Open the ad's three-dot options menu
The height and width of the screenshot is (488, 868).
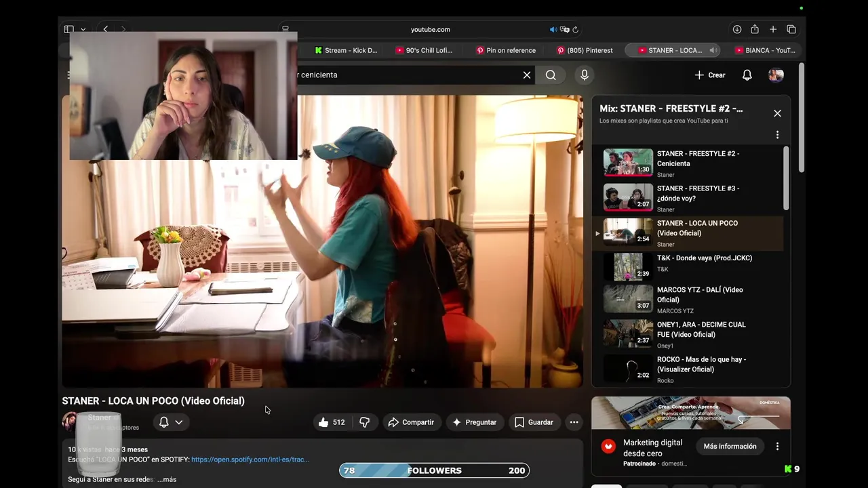coord(777,447)
